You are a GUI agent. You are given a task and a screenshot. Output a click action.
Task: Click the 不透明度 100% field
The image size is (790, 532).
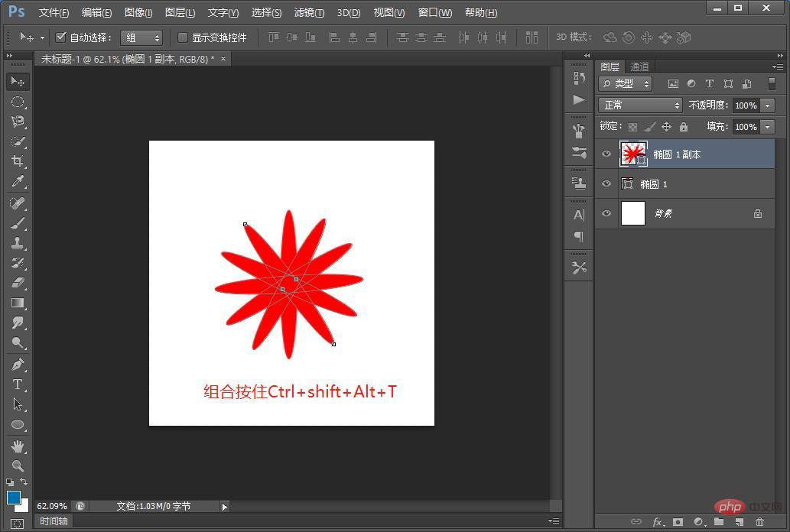746,105
